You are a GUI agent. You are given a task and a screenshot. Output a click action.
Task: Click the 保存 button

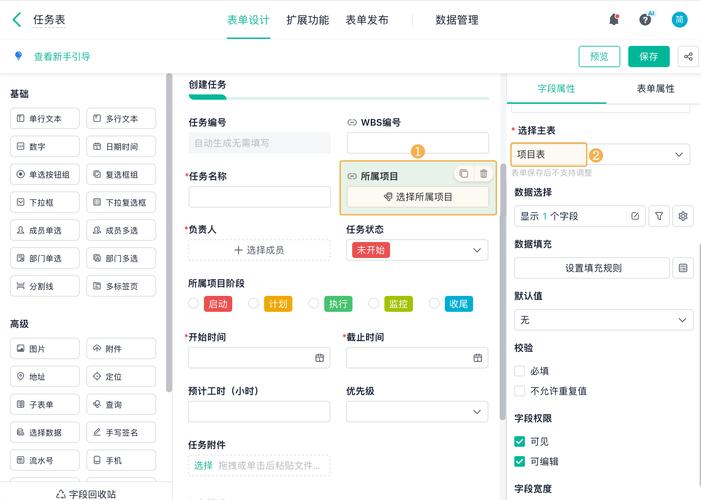(649, 56)
